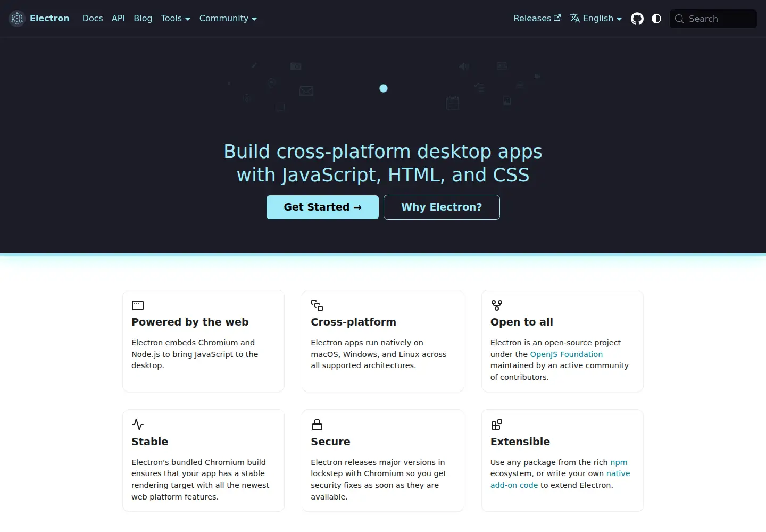Click the Electron brand name text

click(x=49, y=19)
